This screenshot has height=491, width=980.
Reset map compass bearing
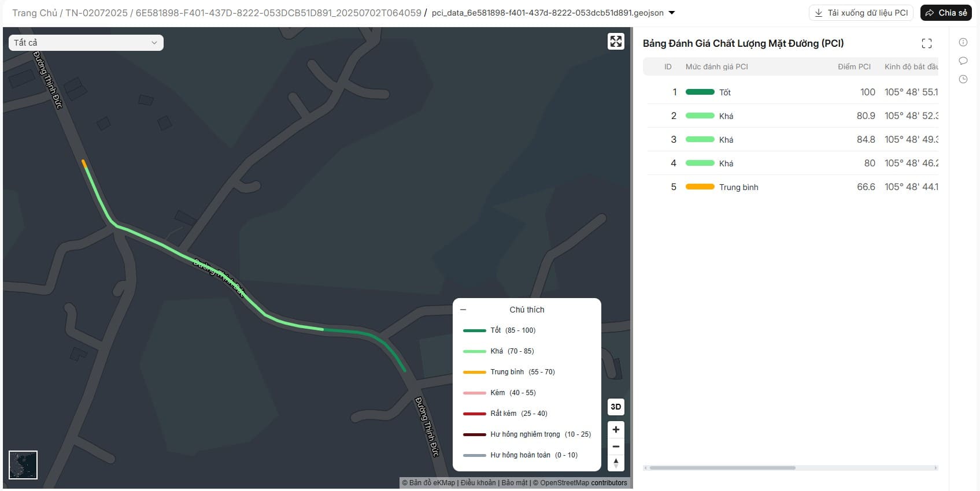click(616, 463)
